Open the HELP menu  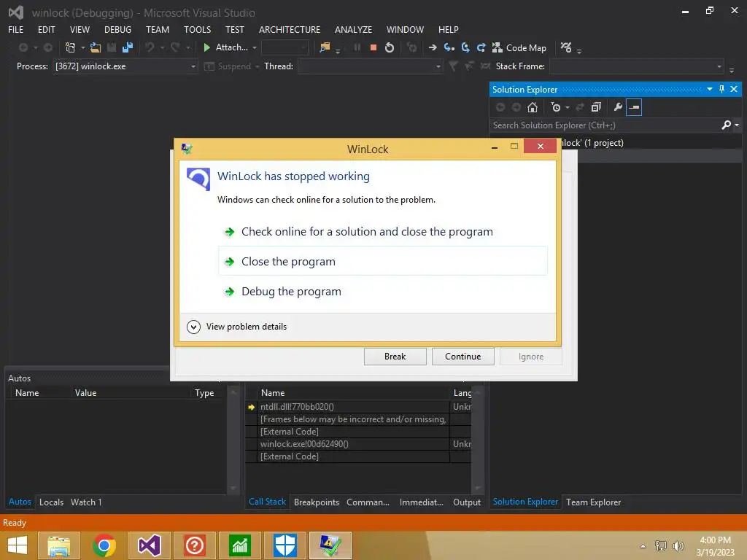(449, 29)
